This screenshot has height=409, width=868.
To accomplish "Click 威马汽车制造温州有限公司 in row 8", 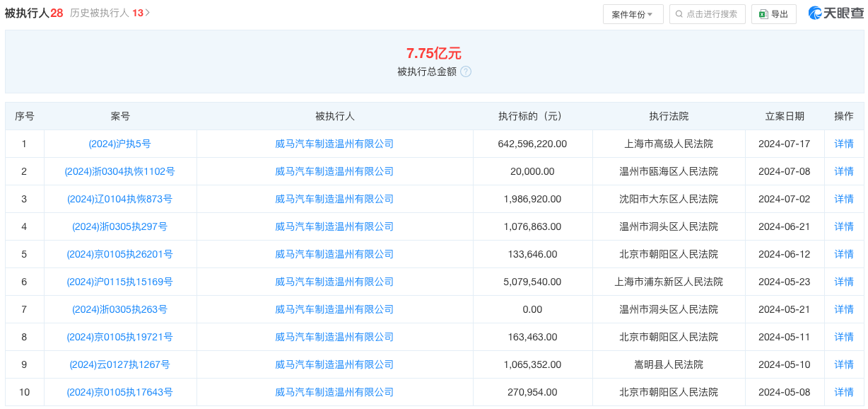I will pyautogui.click(x=334, y=337).
